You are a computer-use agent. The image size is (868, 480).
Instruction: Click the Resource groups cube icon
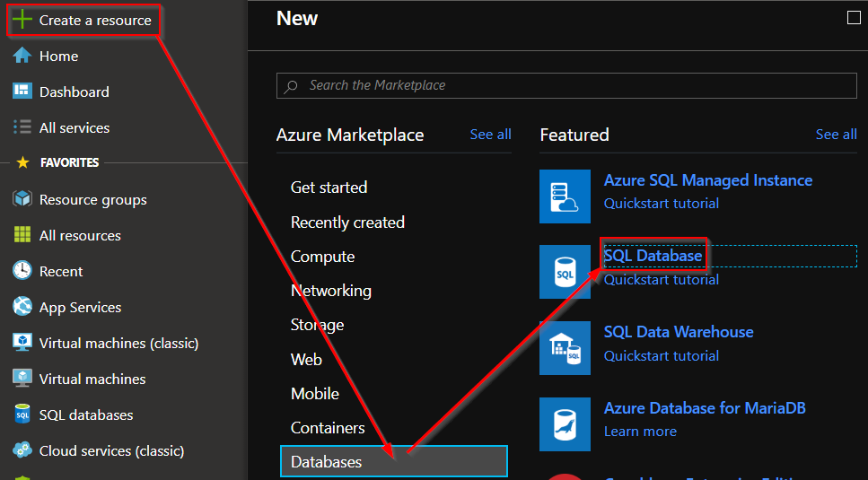22,199
